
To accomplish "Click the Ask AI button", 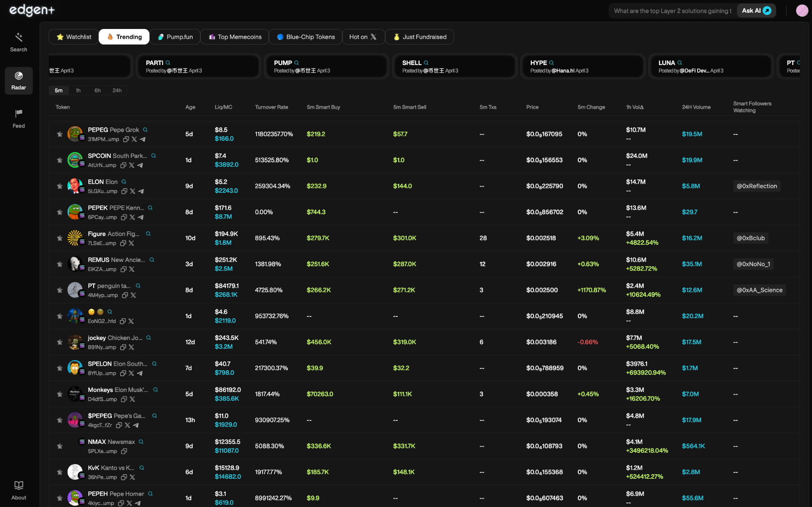I will (756, 10).
